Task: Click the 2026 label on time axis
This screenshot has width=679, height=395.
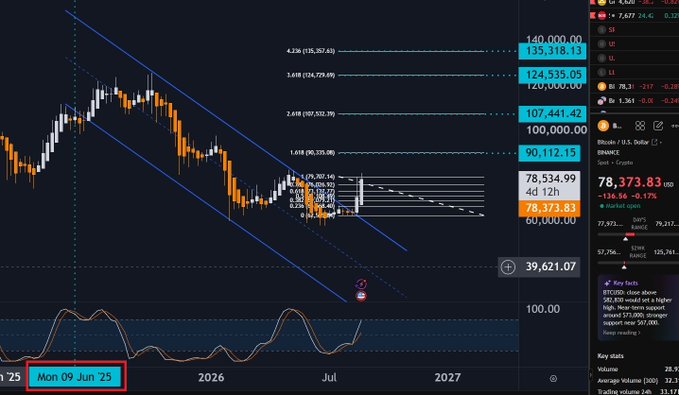Action: (211, 378)
